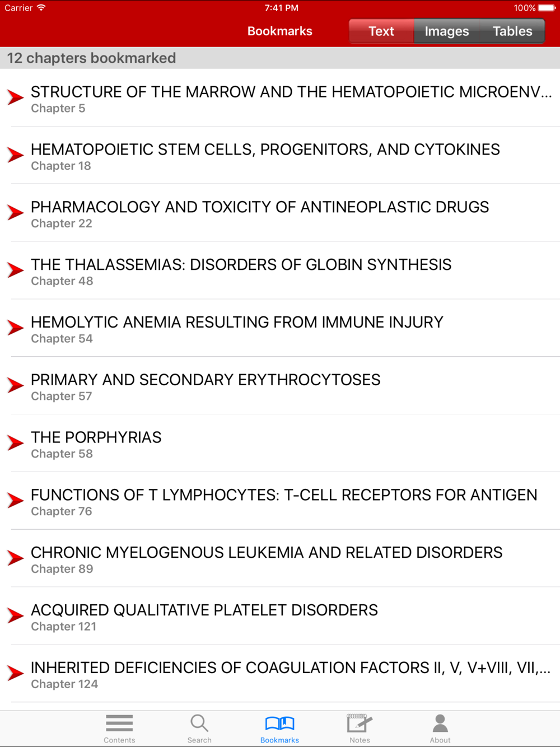
Task: Open Functions of T Lymphocytes chapter
Action: point(280,501)
